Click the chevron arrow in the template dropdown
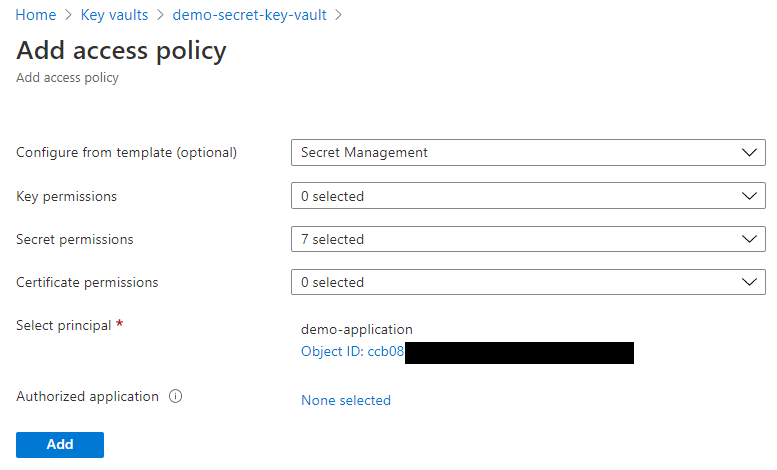 click(x=750, y=153)
